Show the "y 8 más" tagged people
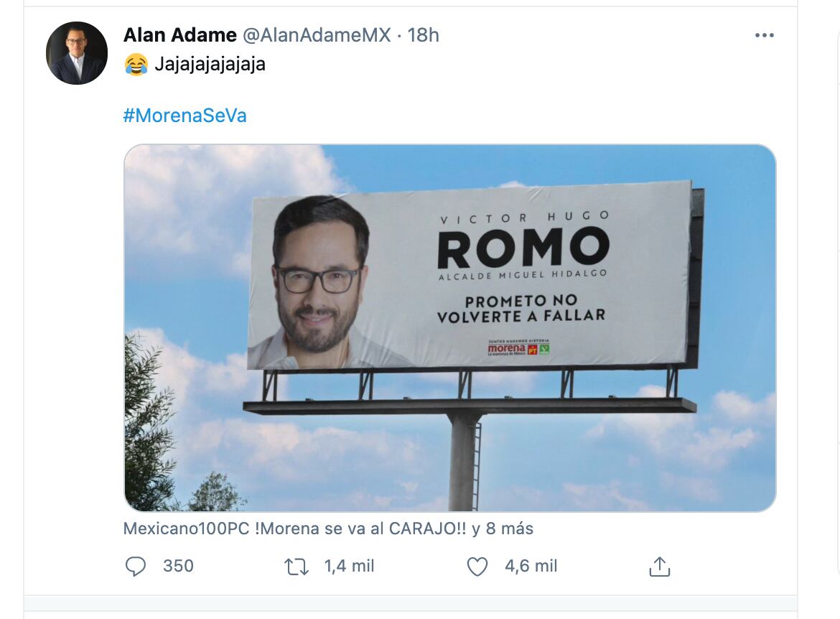 tap(503, 529)
